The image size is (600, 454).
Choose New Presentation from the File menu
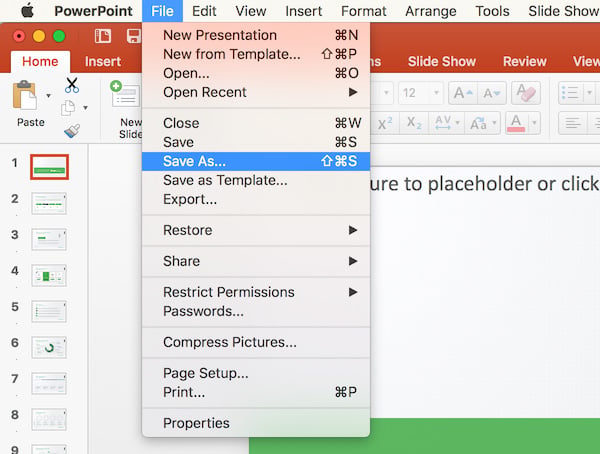[256, 35]
